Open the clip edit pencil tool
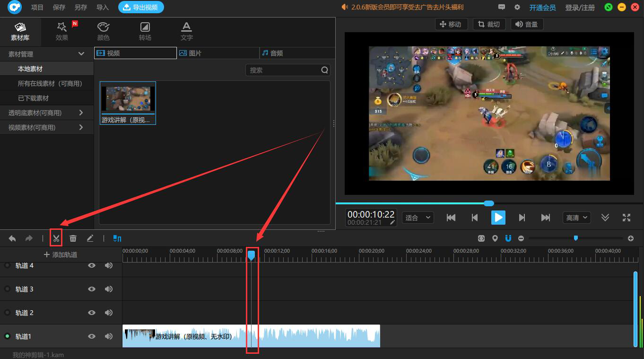This screenshot has height=359, width=644. [x=90, y=238]
